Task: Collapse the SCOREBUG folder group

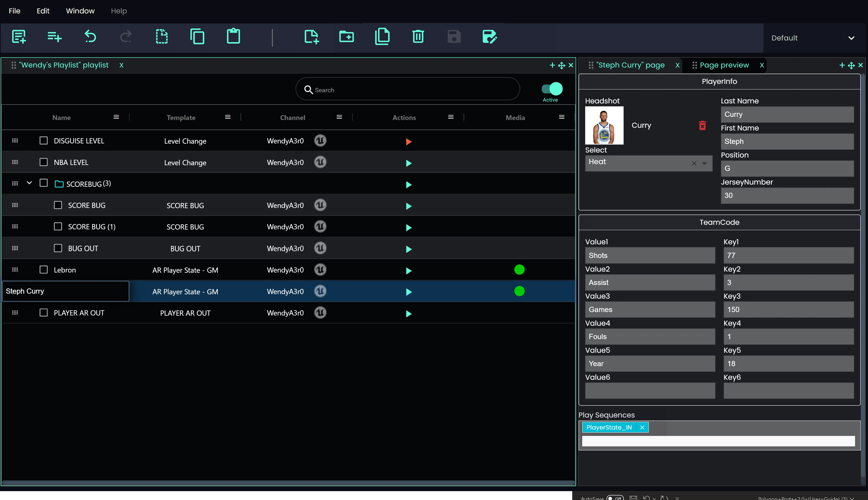Action: pos(29,183)
